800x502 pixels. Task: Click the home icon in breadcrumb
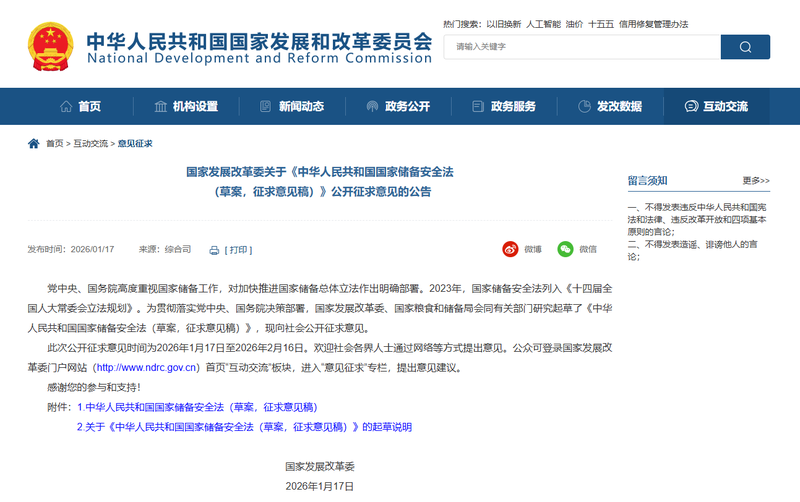click(34, 144)
